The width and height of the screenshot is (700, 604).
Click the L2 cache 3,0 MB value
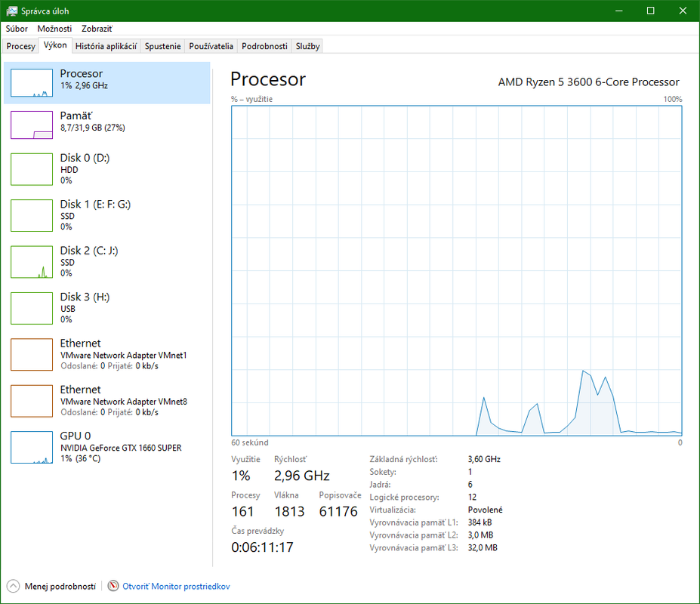coord(480,535)
